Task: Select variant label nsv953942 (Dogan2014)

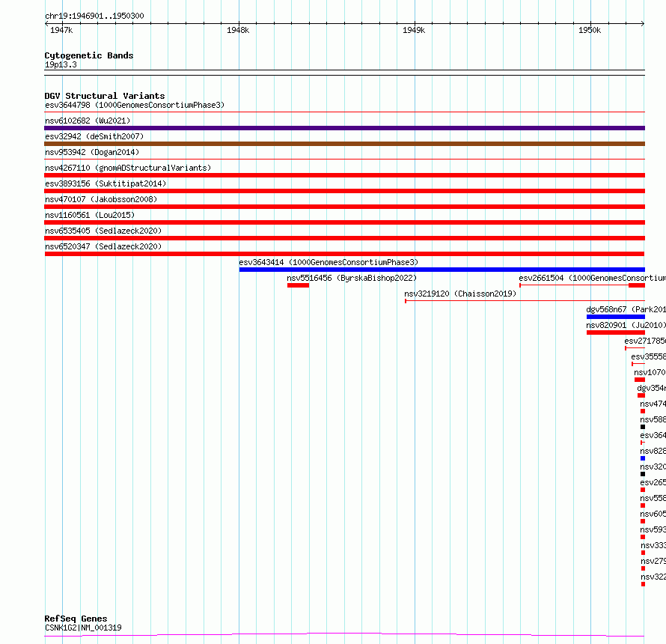Action: (x=92, y=152)
